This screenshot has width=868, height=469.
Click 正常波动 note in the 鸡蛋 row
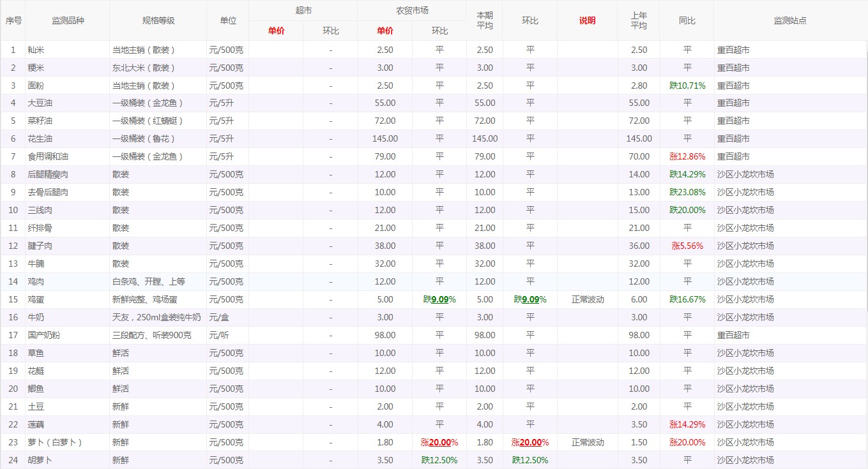pos(587,299)
